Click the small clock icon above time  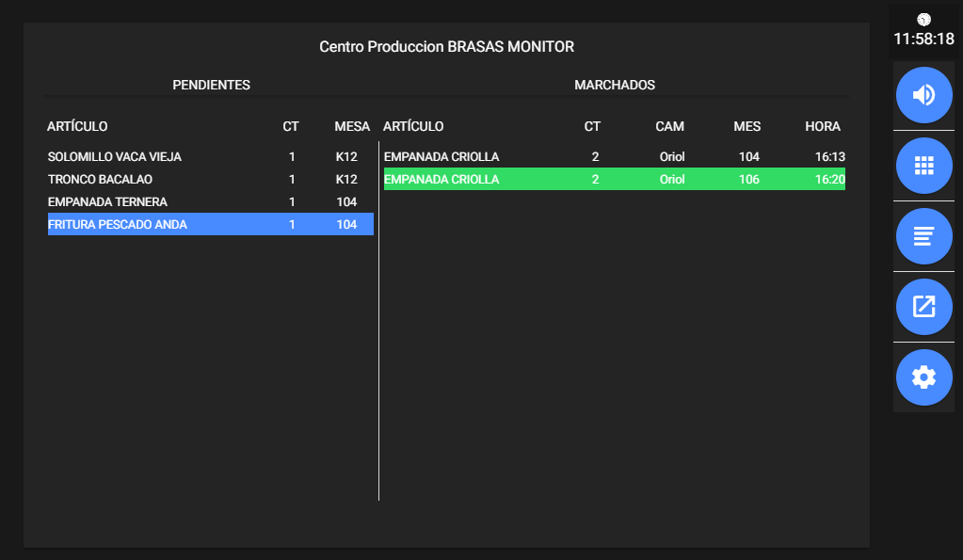click(x=923, y=19)
